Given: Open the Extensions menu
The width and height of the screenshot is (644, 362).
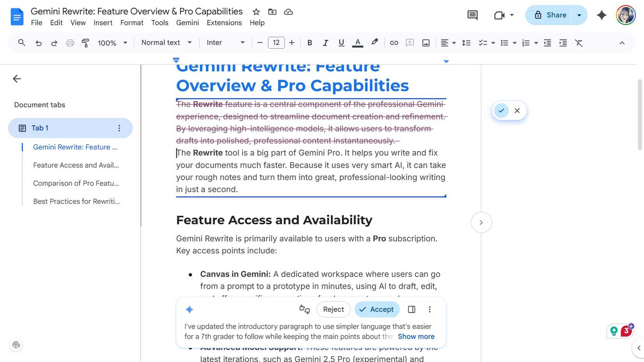Looking at the screenshot, I should 224,23.
